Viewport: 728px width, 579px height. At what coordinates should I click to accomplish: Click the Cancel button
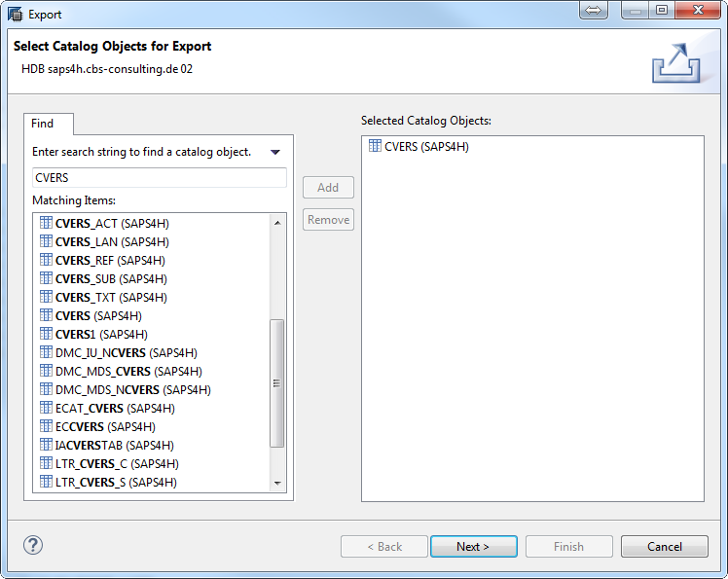665,547
